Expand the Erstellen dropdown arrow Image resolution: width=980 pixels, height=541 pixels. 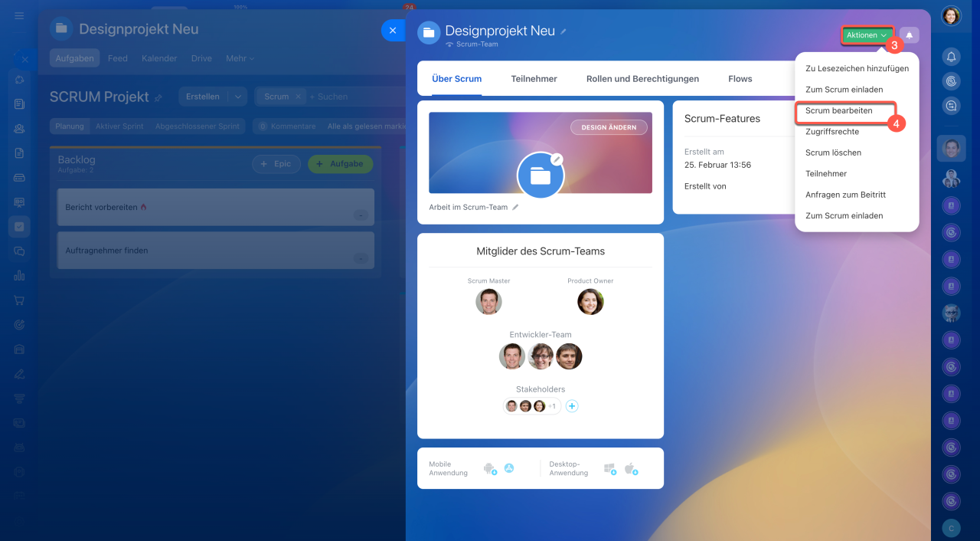coord(237,97)
